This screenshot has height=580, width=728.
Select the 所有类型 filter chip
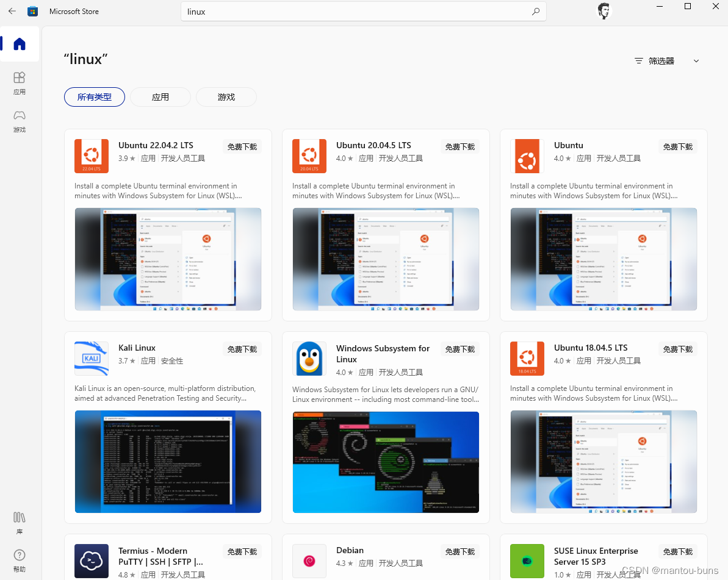(95, 96)
